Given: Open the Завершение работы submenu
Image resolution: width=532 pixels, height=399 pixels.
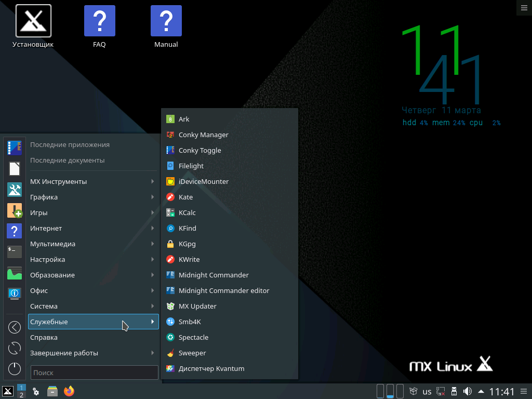Looking at the screenshot, I should point(94,353).
